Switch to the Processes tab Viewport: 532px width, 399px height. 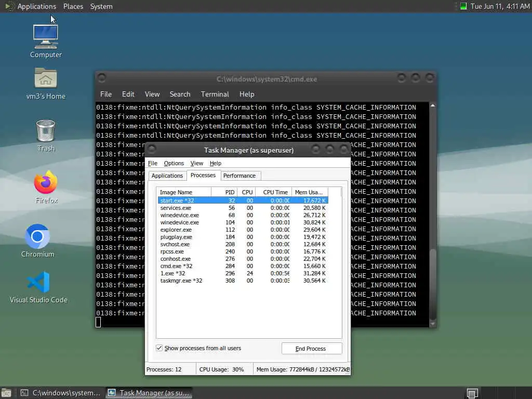(203, 175)
